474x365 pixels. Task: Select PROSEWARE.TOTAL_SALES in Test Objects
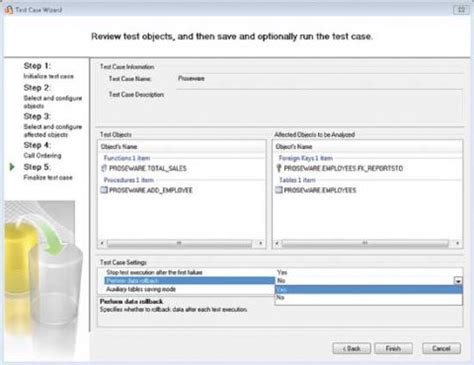coord(148,168)
